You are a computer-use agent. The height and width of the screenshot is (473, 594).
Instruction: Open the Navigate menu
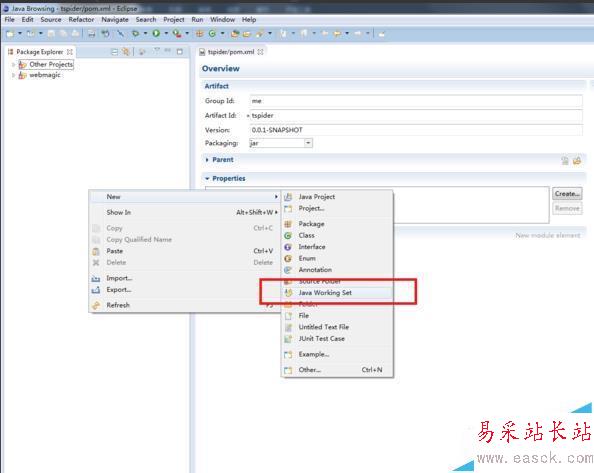[115, 20]
